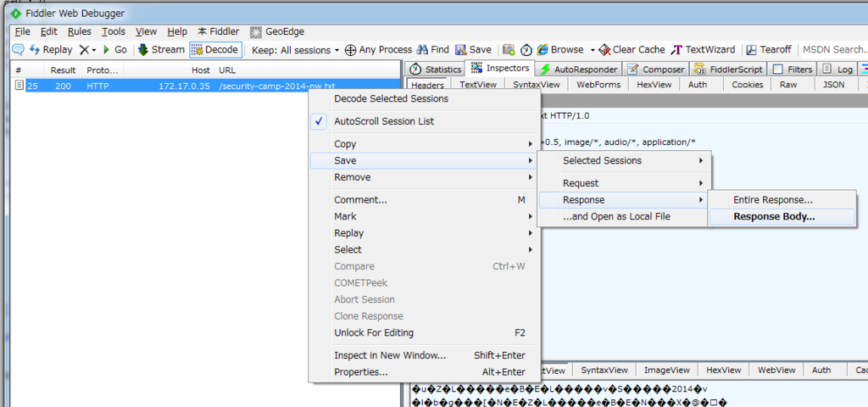Image resolution: width=868 pixels, height=407 pixels.
Task: Open the Tools menu
Action: (x=114, y=31)
